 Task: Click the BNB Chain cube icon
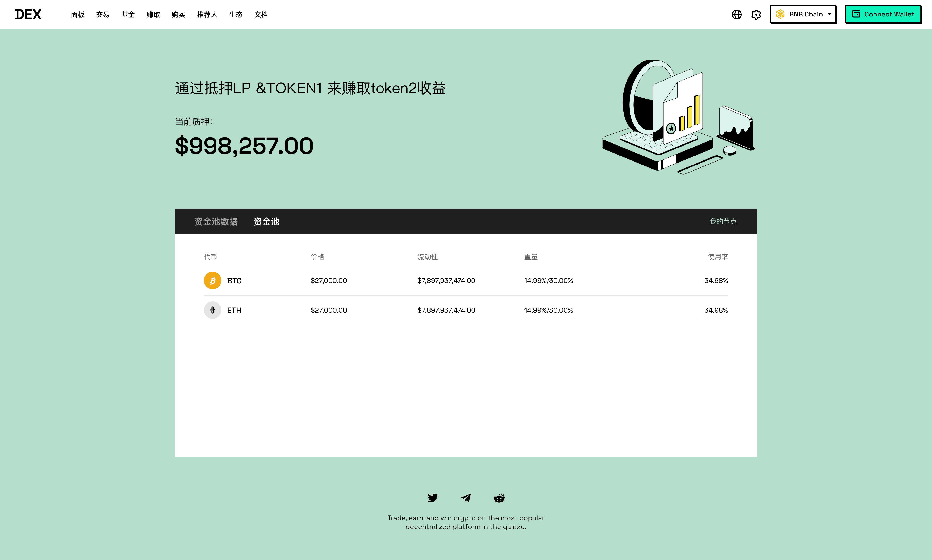[780, 14]
